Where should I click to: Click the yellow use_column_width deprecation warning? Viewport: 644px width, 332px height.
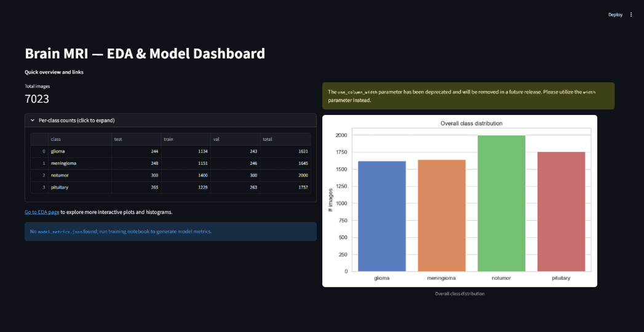tap(468, 96)
